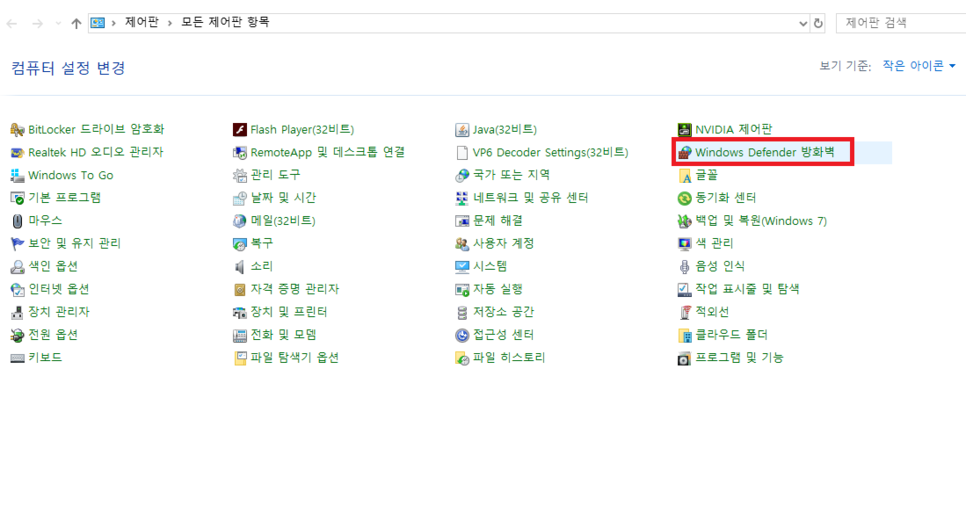Screen dimensions: 966x528
Task: Expand the chevron after 제어판 breadcrumb
Action: pos(169,23)
